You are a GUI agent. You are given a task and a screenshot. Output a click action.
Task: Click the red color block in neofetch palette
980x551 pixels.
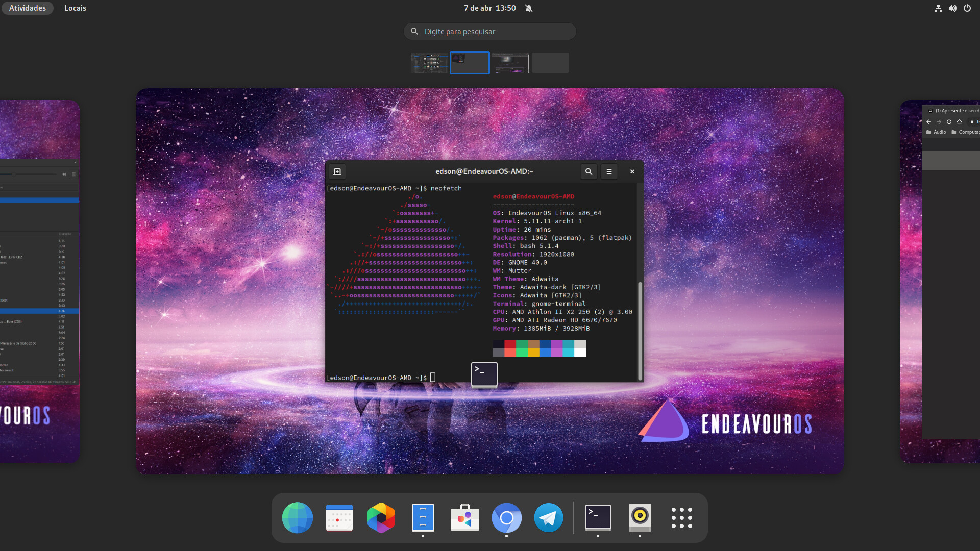coord(510,344)
